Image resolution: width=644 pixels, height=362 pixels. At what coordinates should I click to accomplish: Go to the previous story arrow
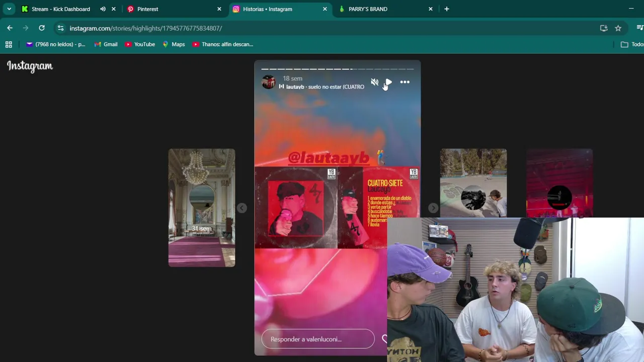[x=242, y=208]
